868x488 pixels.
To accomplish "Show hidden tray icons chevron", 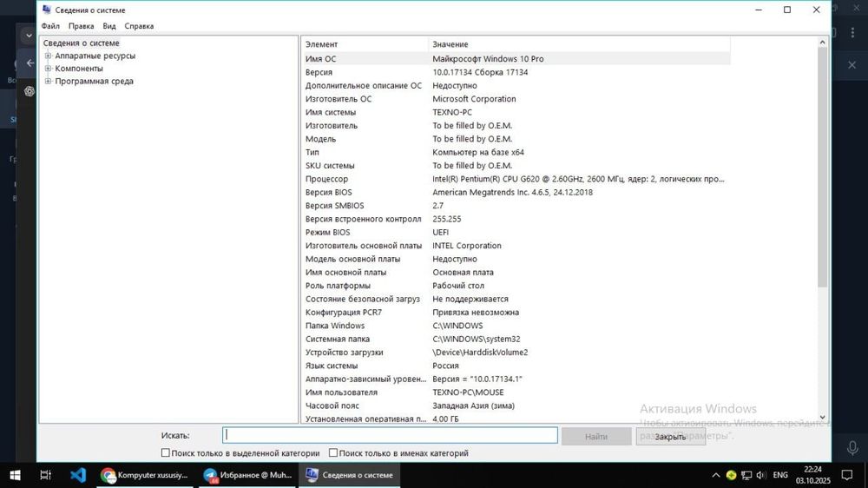I will tap(716, 475).
